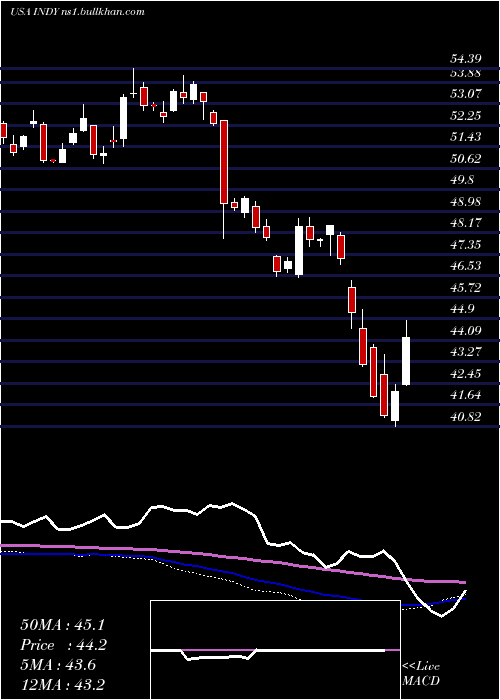Screen dimensions: 500x700
Task: Click the 53.07 price axis label
Action: click(465, 94)
